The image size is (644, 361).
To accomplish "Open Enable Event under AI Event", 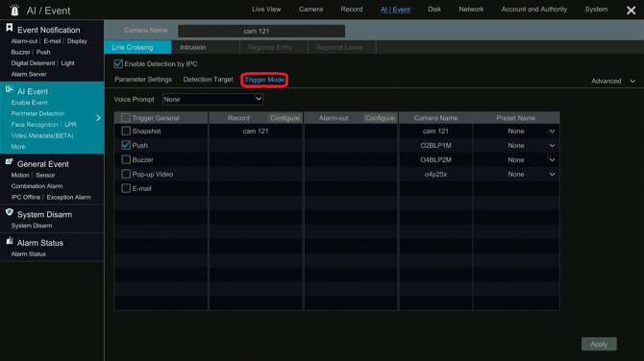I will 29,103.
